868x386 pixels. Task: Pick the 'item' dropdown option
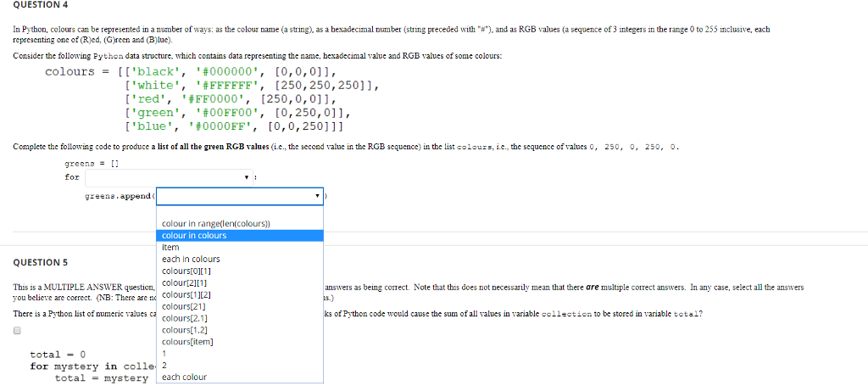point(240,248)
